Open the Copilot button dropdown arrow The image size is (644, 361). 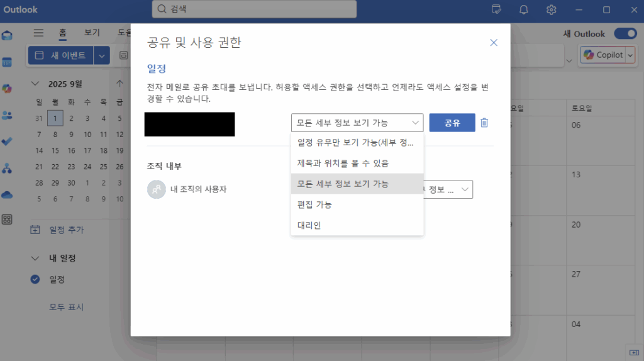pos(630,55)
